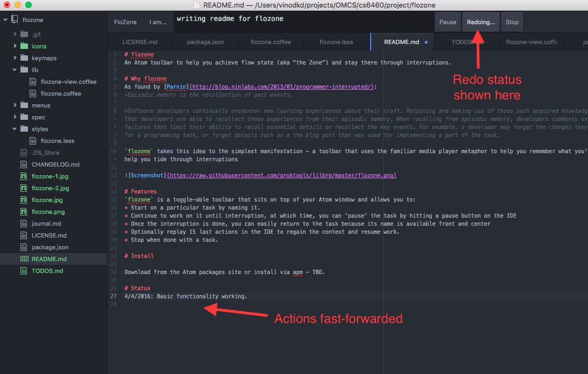Image resolution: width=588 pixels, height=374 pixels.
Task: Click line number 27 in gutter
Action: tap(114, 296)
